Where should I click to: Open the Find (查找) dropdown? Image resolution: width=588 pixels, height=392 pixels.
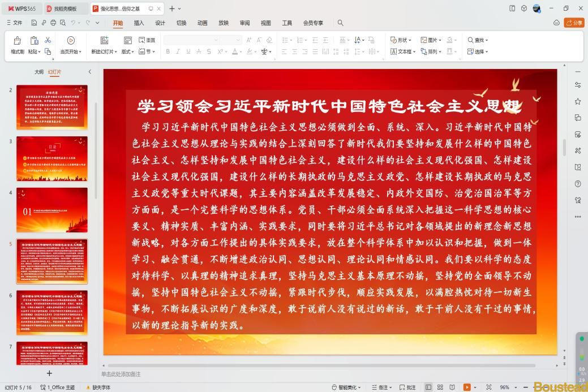[x=478, y=40]
